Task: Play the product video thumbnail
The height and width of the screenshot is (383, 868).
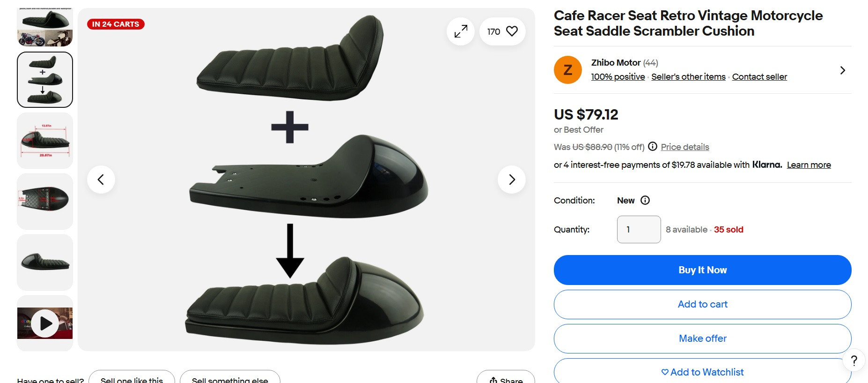Action: point(45,323)
